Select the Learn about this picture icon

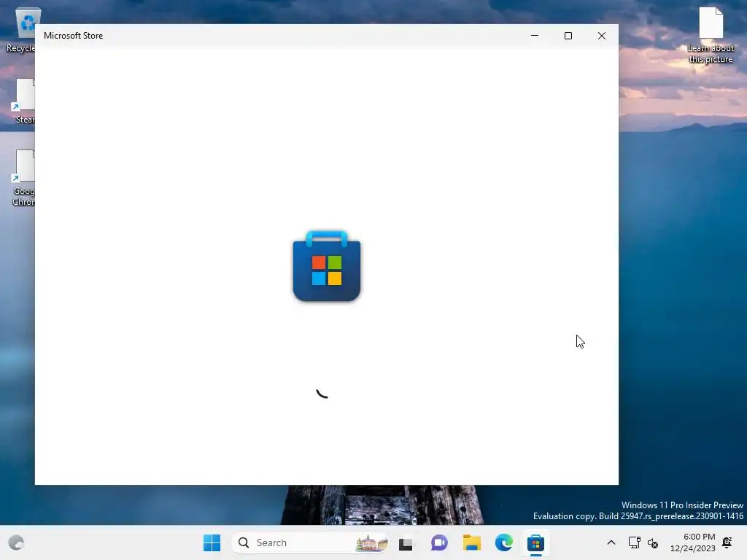(711, 35)
